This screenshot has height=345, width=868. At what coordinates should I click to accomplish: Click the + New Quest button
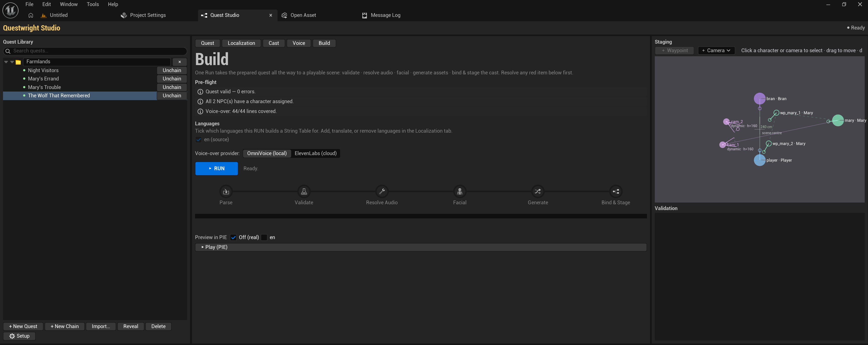point(23,326)
